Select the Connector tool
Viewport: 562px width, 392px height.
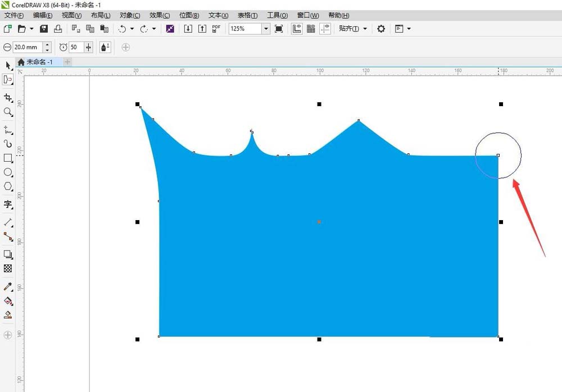tap(8, 236)
